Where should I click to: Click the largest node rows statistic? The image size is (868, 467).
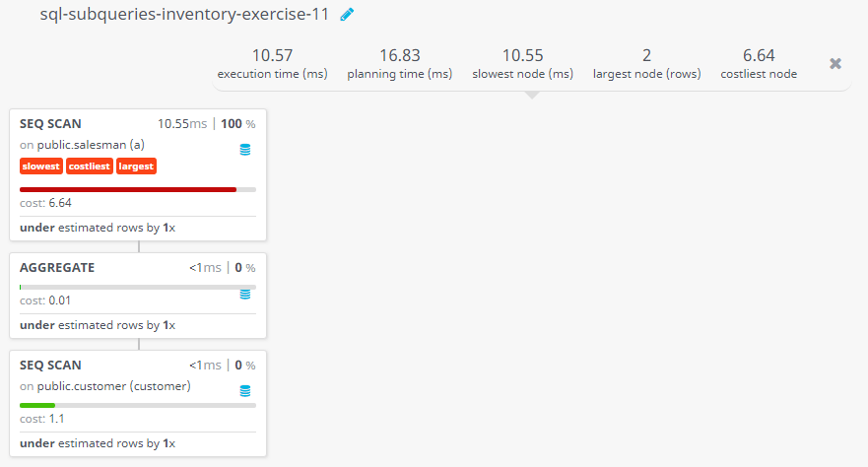click(x=646, y=64)
